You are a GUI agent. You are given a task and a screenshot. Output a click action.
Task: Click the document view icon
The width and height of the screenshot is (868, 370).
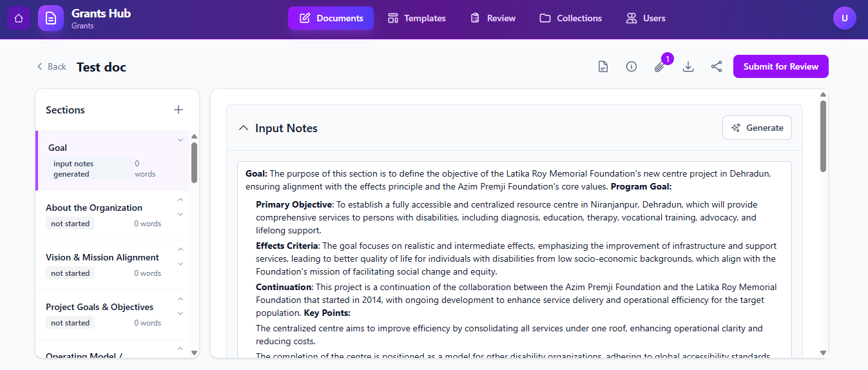point(603,66)
